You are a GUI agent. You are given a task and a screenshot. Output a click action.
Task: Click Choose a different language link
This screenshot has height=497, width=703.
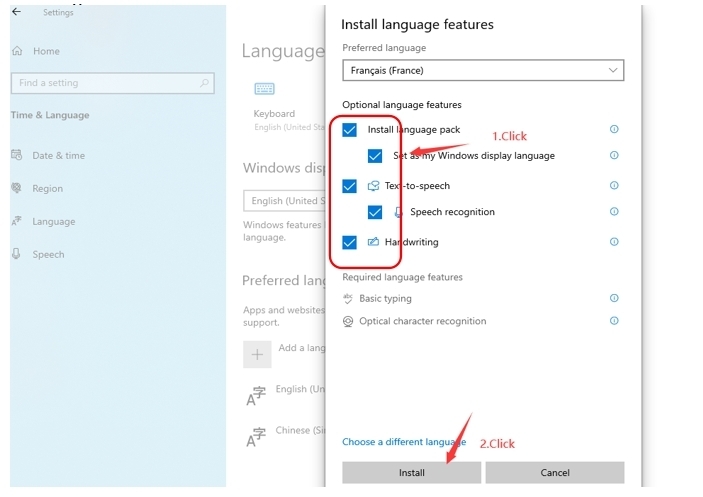click(x=404, y=442)
